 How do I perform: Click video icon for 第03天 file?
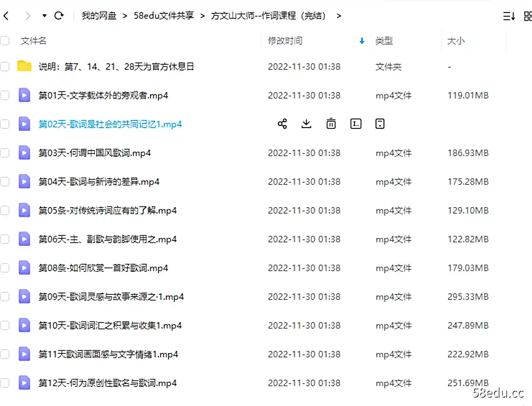click(24, 153)
